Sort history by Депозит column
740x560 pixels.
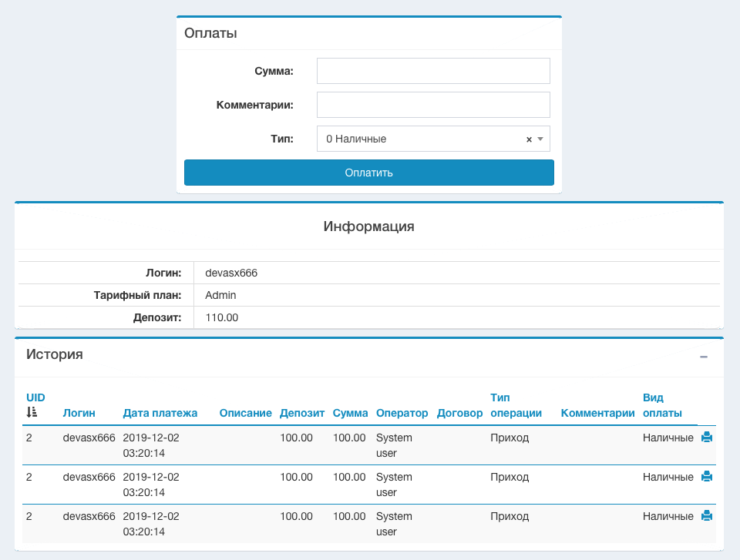[x=302, y=413]
